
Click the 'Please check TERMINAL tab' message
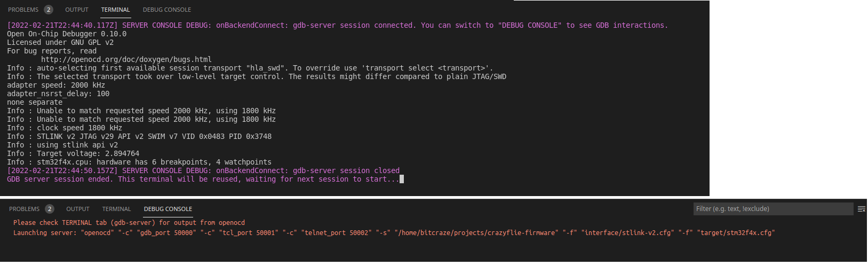coord(129,223)
